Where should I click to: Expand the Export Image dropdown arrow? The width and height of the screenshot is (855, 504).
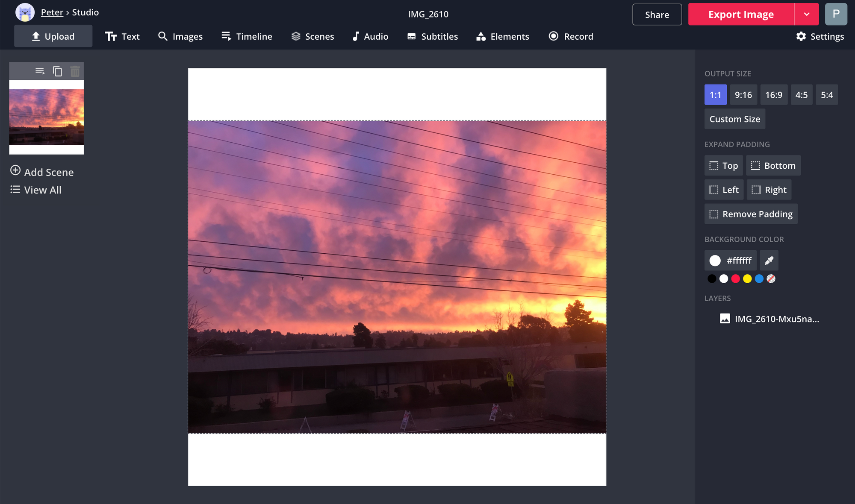point(807,14)
